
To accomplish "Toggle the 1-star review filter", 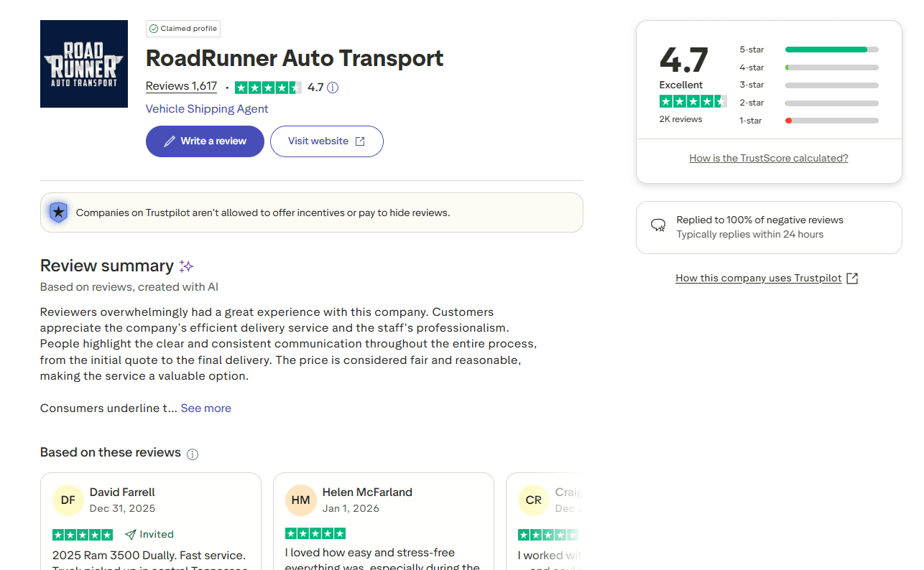I will [x=831, y=121].
